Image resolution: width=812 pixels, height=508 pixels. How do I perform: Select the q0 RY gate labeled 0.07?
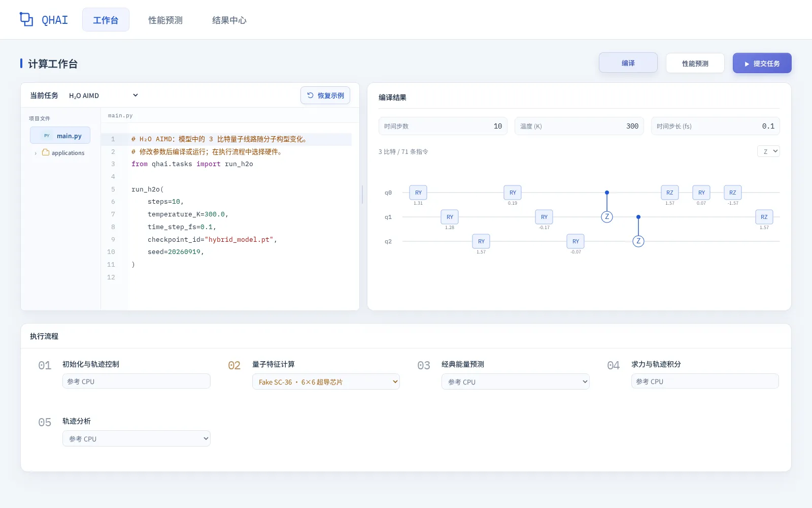coord(701,193)
